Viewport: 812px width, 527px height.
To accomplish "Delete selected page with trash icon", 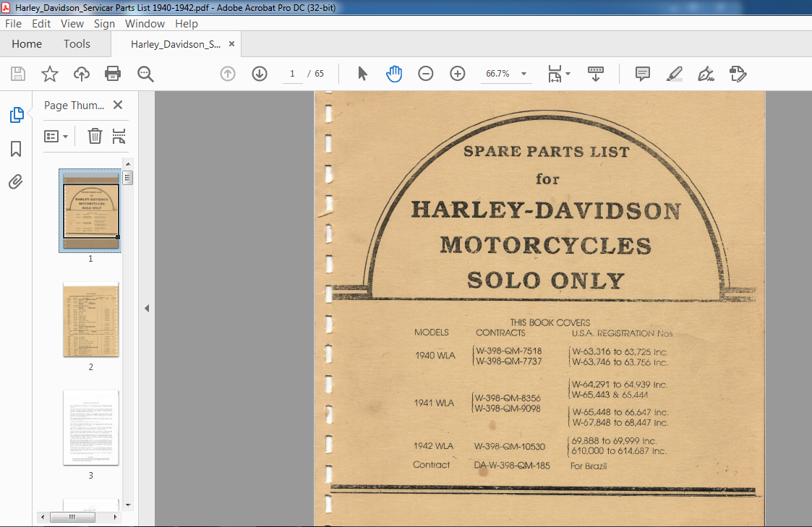I will (95, 136).
